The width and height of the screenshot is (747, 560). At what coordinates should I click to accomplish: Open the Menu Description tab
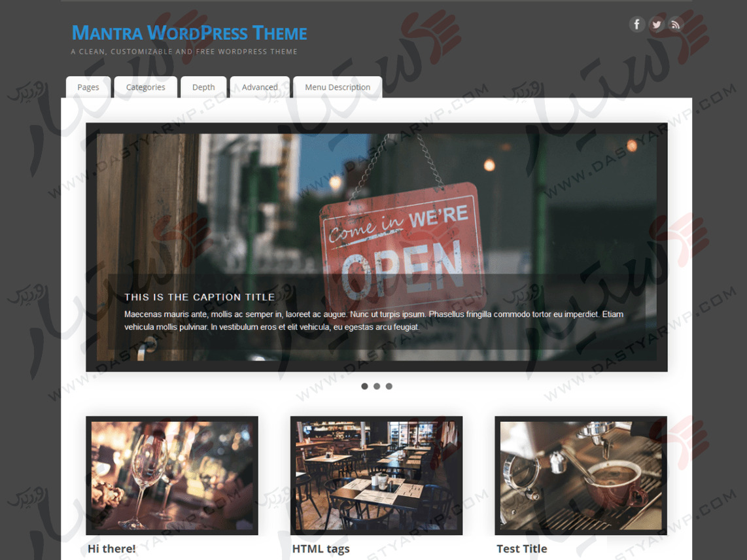(338, 87)
